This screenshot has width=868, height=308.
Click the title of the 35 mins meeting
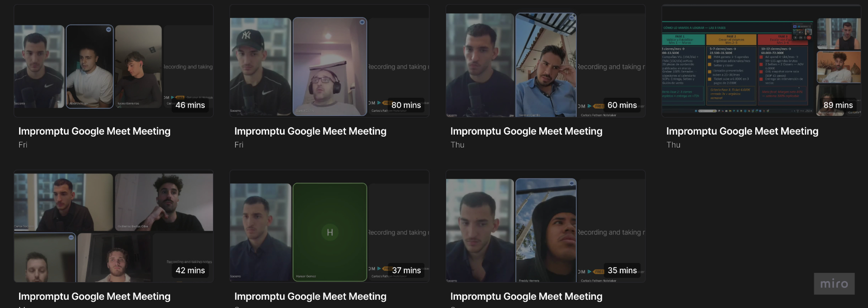tap(526, 296)
